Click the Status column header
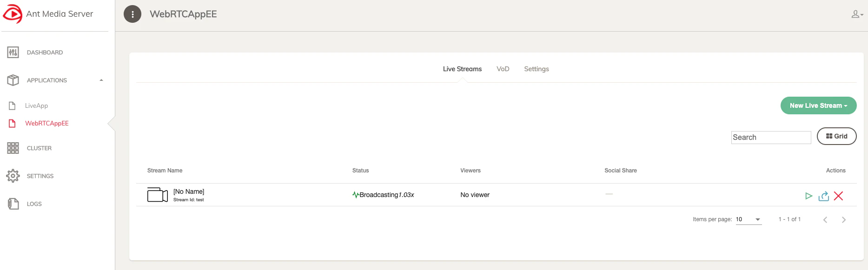This screenshot has height=270, width=868. tap(360, 171)
